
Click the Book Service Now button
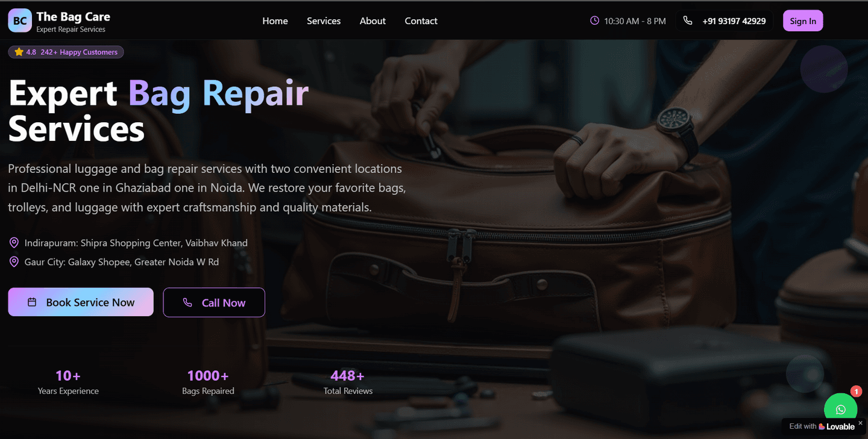click(x=81, y=302)
